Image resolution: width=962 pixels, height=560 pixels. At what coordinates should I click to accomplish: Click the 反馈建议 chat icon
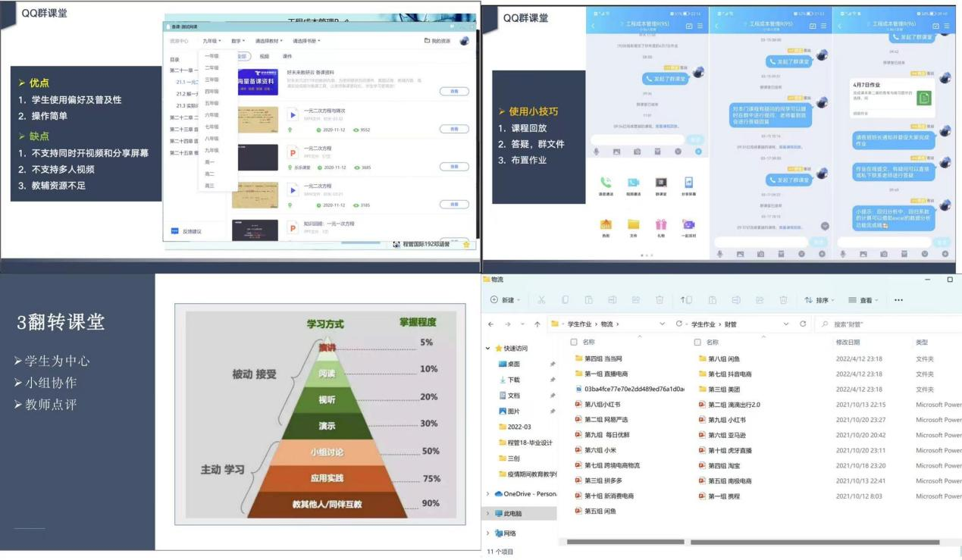click(x=176, y=231)
